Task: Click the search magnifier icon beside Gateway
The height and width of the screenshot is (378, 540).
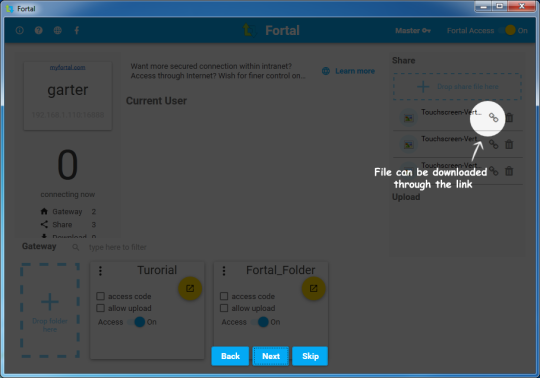Action: pos(75,247)
